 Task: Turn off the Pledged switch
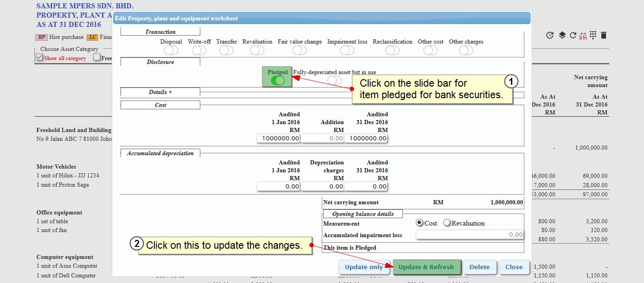(278, 81)
